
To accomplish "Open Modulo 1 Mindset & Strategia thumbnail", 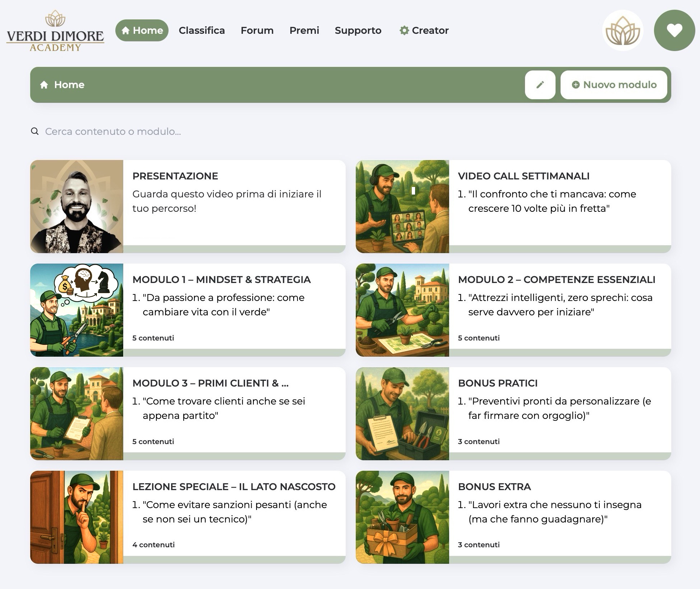I will tap(77, 310).
